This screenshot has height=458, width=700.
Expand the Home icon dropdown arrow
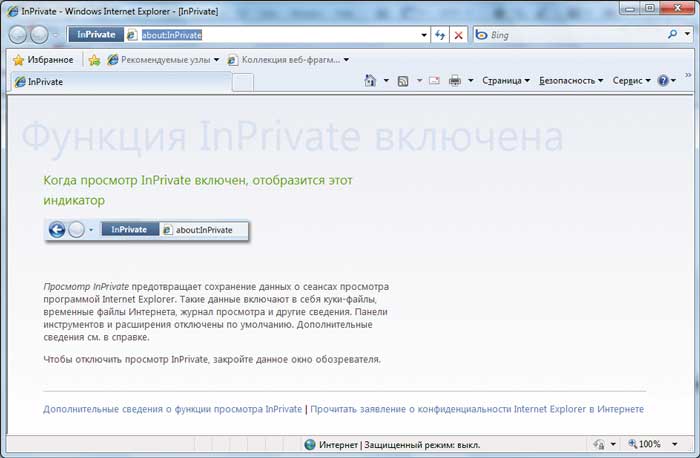[x=386, y=80]
